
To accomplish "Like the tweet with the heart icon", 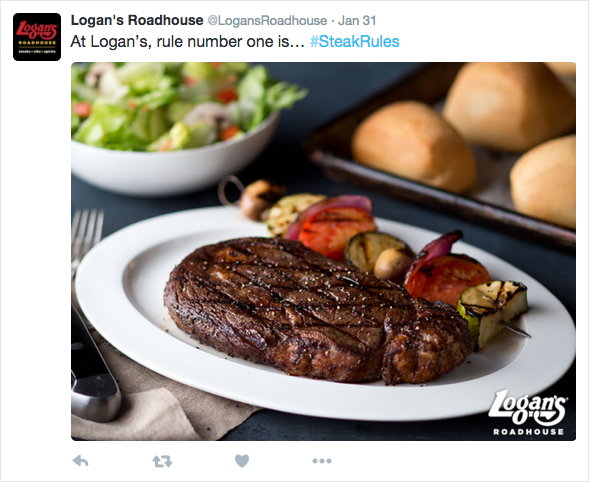I will [242, 461].
